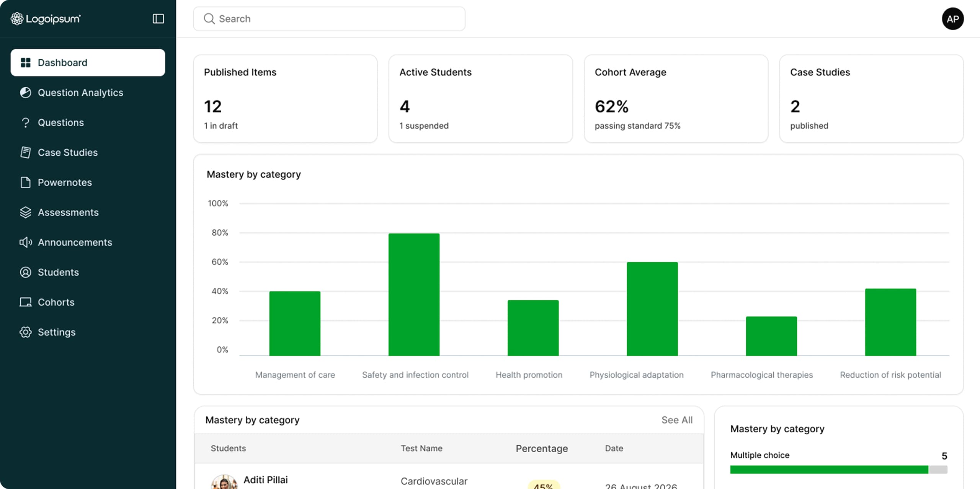Click the Assessments layers icon
Image resolution: width=980 pixels, height=489 pixels.
pyautogui.click(x=26, y=212)
